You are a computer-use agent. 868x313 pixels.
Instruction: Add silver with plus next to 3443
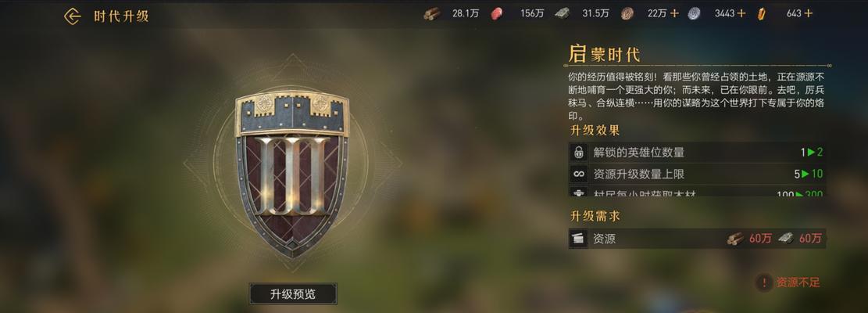[x=741, y=14]
